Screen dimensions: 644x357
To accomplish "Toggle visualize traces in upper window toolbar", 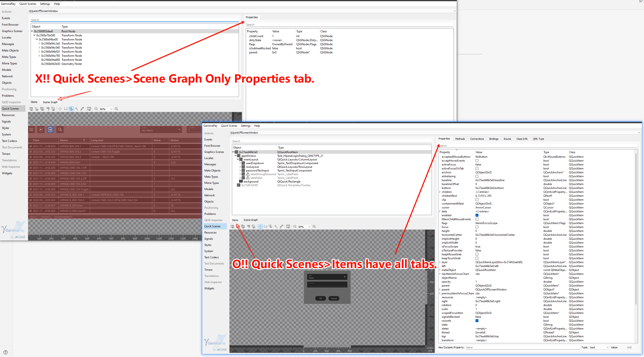I will [x=53, y=109].
